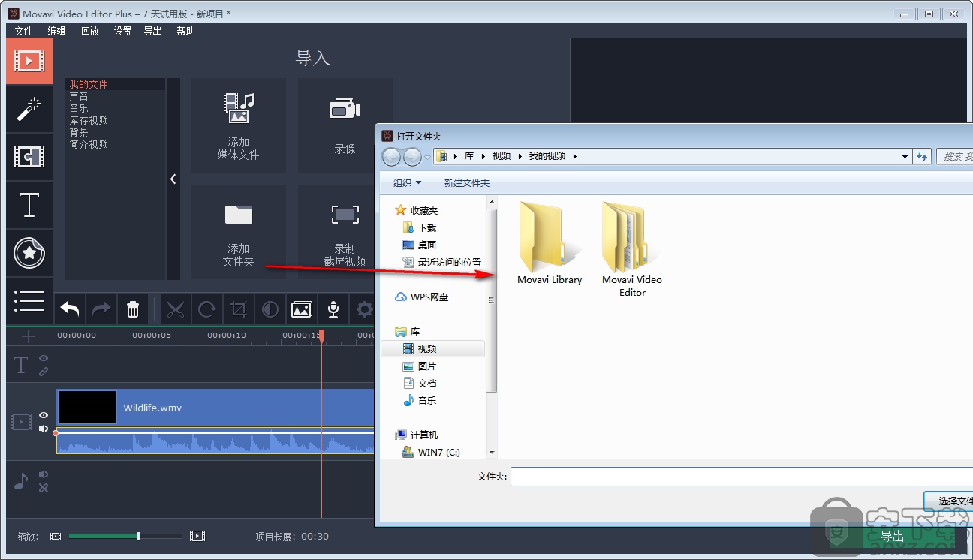Select the Movavi Video Editor folder
973x560 pixels.
pos(632,248)
